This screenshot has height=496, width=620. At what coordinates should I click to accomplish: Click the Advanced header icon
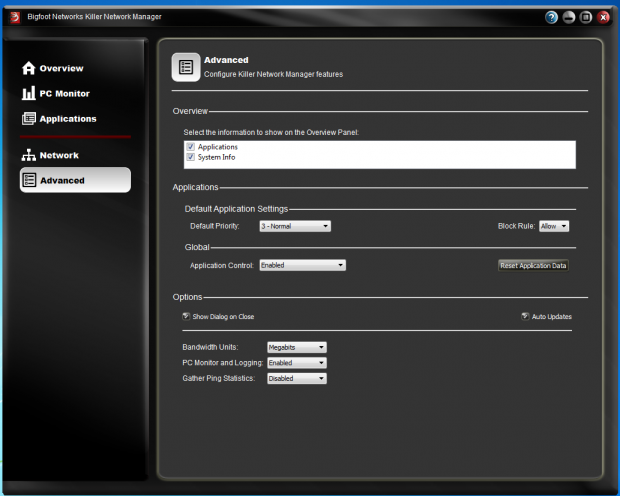click(185, 66)
